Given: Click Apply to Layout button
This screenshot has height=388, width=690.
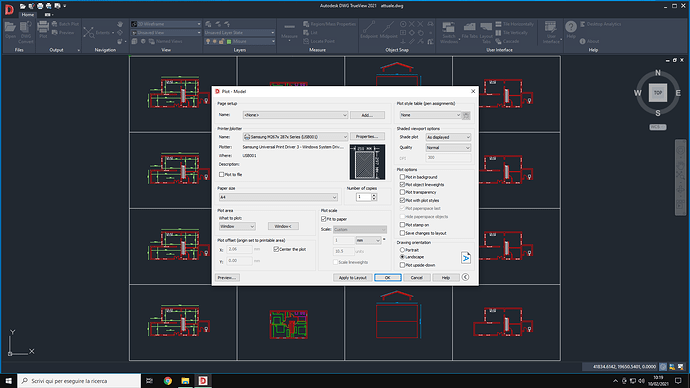Looking at the screenshot, I should (352, 278).
